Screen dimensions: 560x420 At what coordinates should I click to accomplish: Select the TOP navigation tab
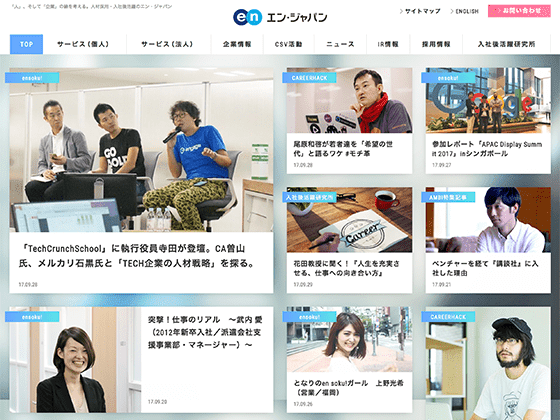pos(26,44)
